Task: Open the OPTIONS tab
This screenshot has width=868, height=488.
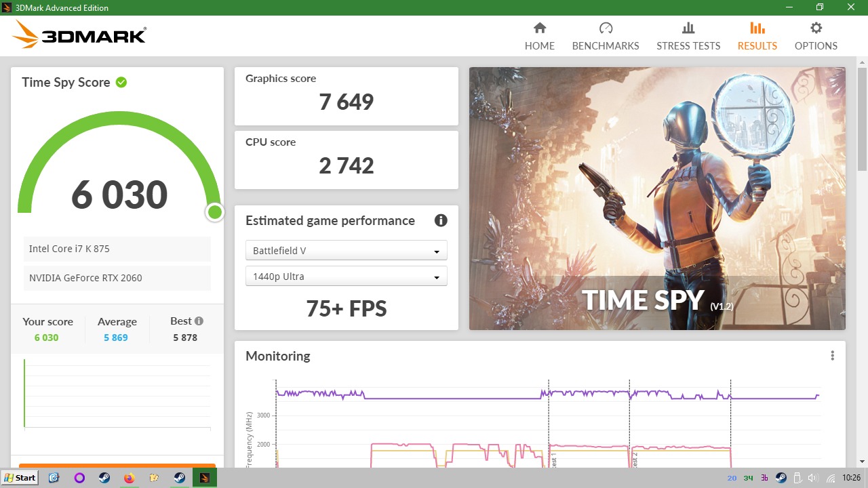Action: pos(816,37)
